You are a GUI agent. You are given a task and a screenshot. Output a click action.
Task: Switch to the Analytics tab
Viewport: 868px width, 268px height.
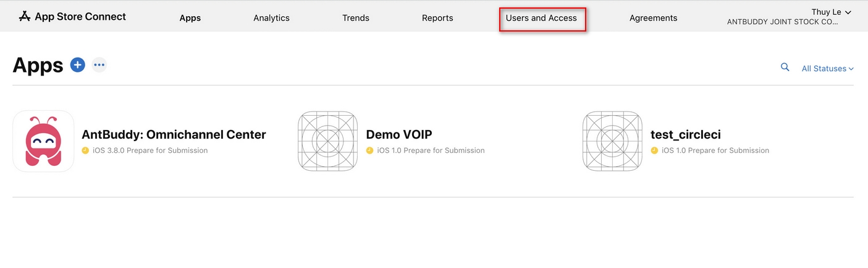tap(271, 18)
